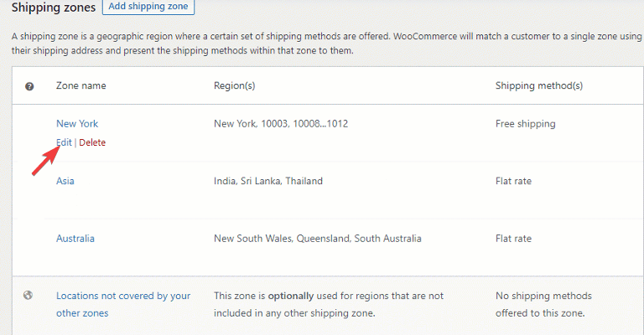This screenshot has width=644, height=335.
Task: Open Locations not covered by your other zones
Action: (123, 304)
